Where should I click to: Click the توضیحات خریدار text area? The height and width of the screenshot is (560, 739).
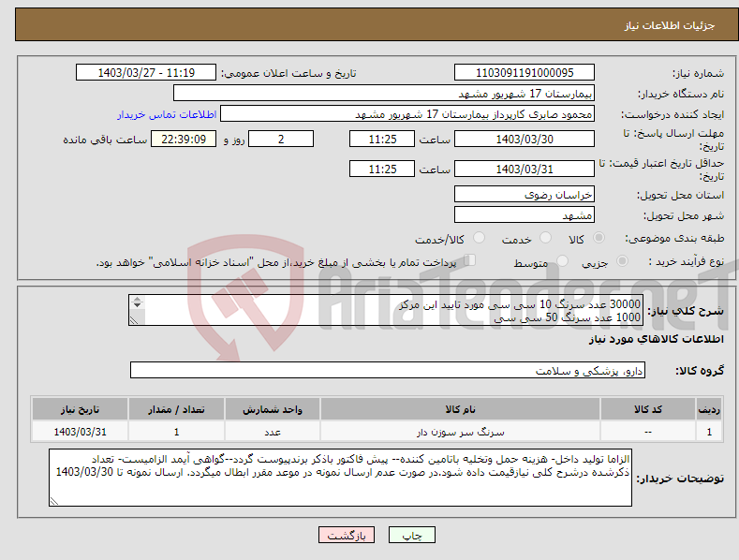pyautogui.click(x=340, y=478)
